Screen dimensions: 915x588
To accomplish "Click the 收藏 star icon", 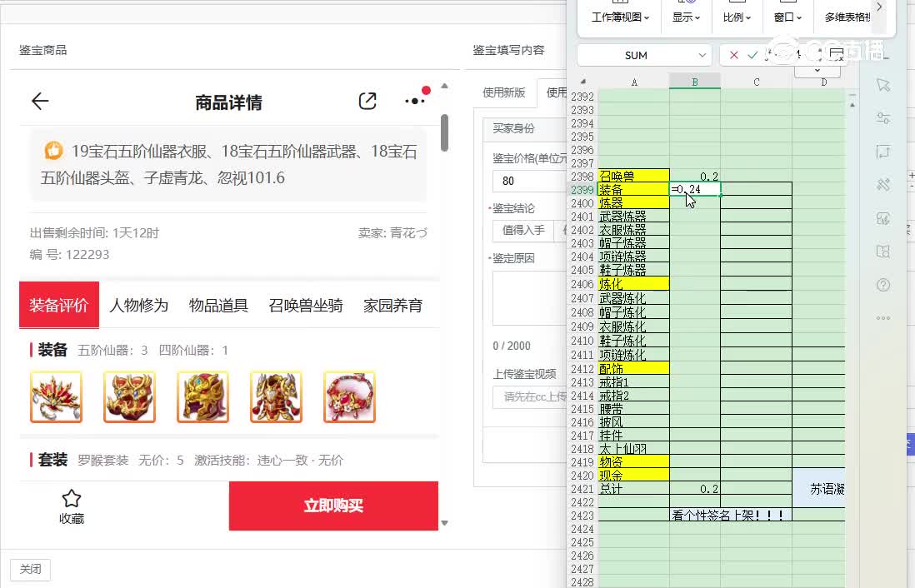I will click(72, 499).
